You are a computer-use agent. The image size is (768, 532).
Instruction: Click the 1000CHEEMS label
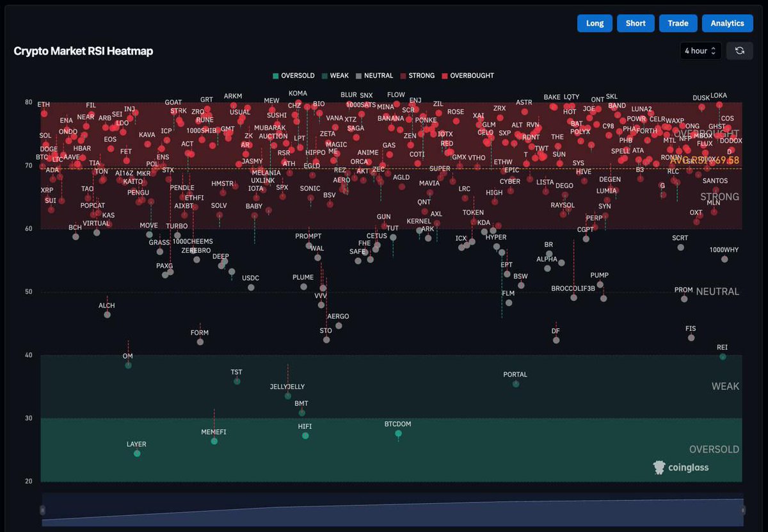(193, 241)
